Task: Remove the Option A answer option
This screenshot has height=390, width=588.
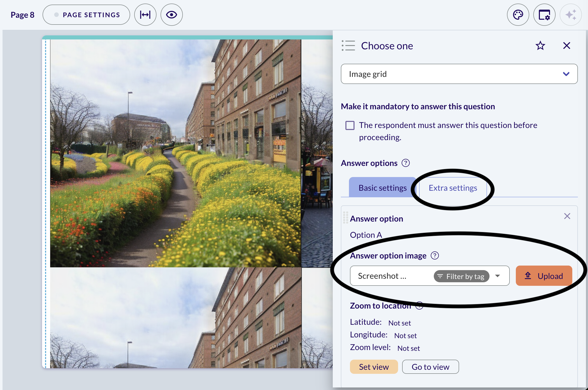Action: click(567, 216)
